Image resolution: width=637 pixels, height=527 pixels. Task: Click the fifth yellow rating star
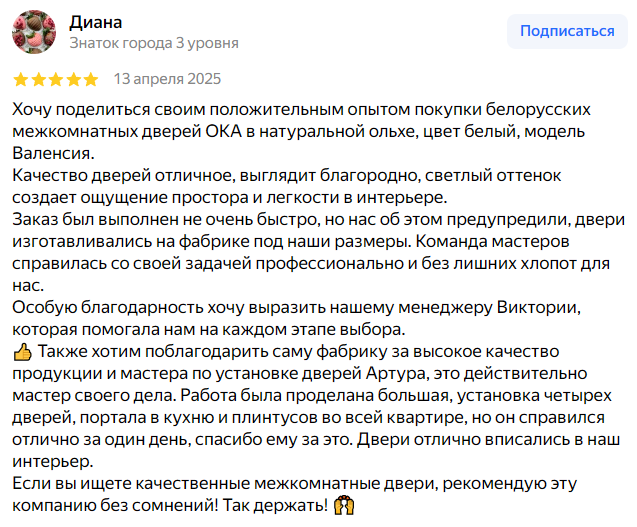(x=91, y=79)
